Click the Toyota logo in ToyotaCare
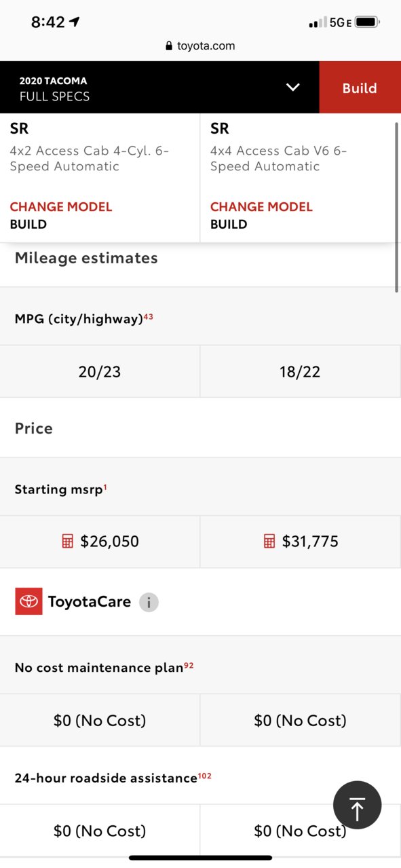The image size is (401, 868). (x=28, y=601)
